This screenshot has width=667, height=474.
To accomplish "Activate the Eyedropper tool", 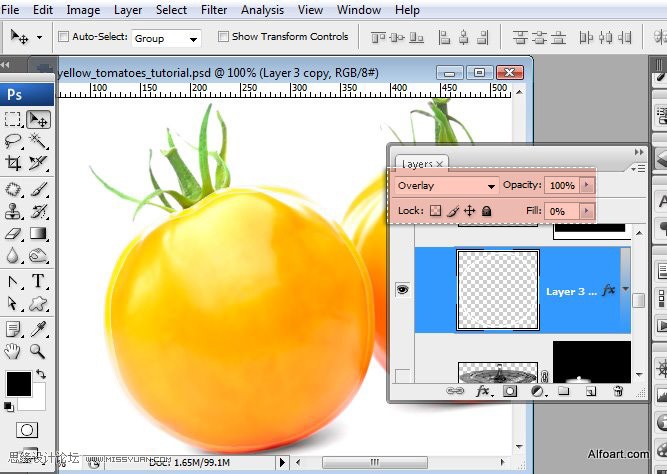I will click(38, 329).
